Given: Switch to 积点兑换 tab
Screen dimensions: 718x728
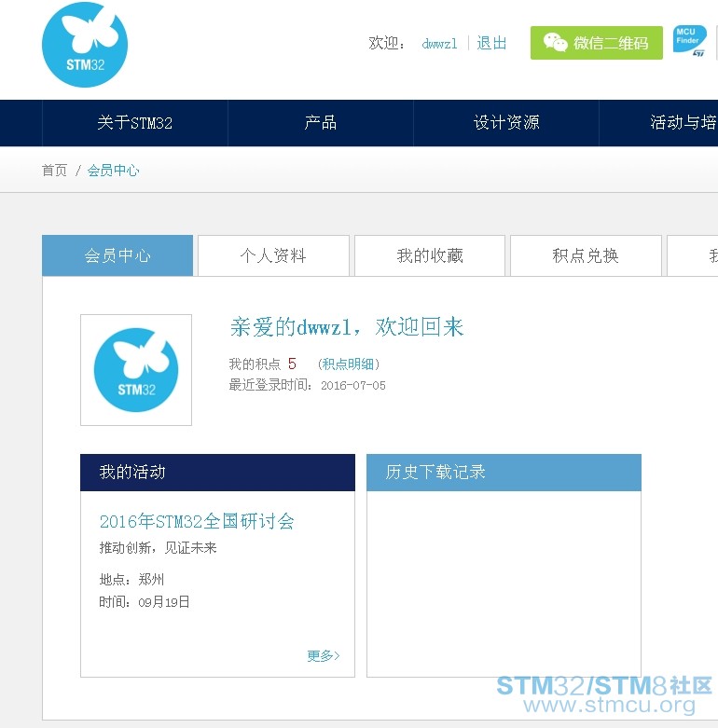Looking at the screenshot, I should click(586, 255).
